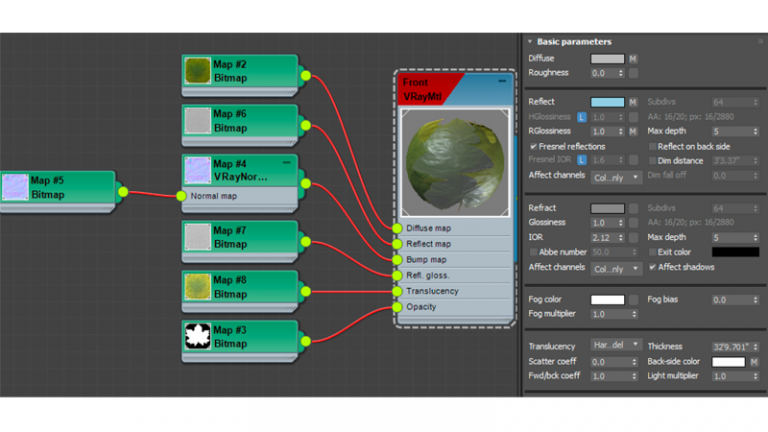Click the Roughness map slot button
Image resolution: width=768 pixels, height=432 pixels.
click(x=633, y=73)
